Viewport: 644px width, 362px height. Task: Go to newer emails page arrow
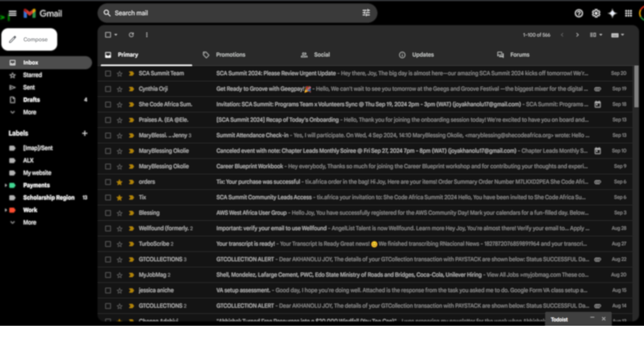562,35
